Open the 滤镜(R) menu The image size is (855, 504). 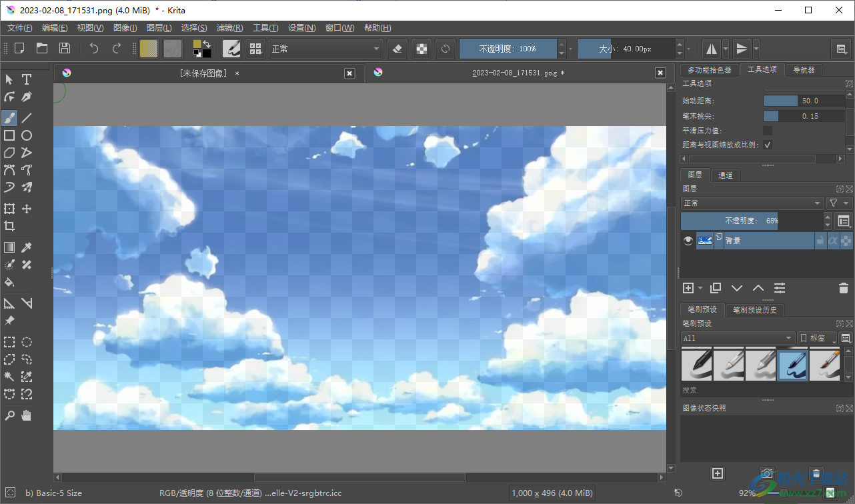point(230,28)
